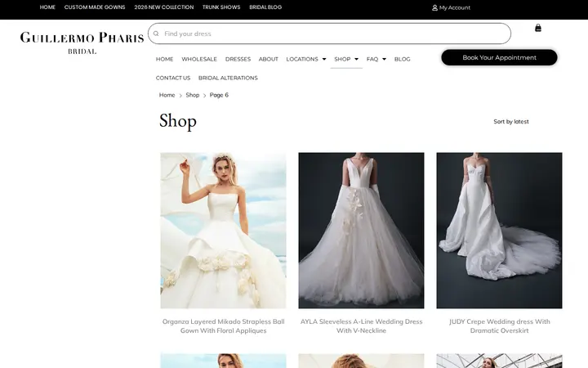Open the Dresses menu item

click(238, 59)
